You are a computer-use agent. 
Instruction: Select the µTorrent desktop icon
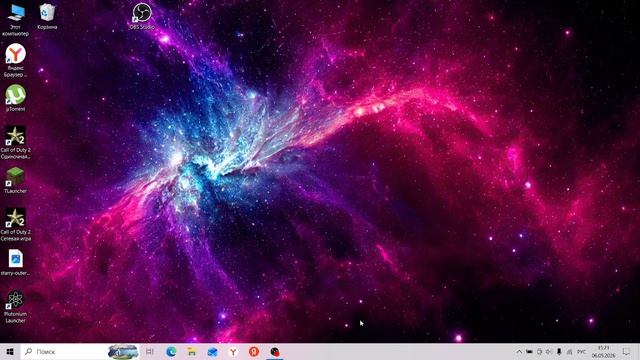pyautogui.click(x=16, y=98)
